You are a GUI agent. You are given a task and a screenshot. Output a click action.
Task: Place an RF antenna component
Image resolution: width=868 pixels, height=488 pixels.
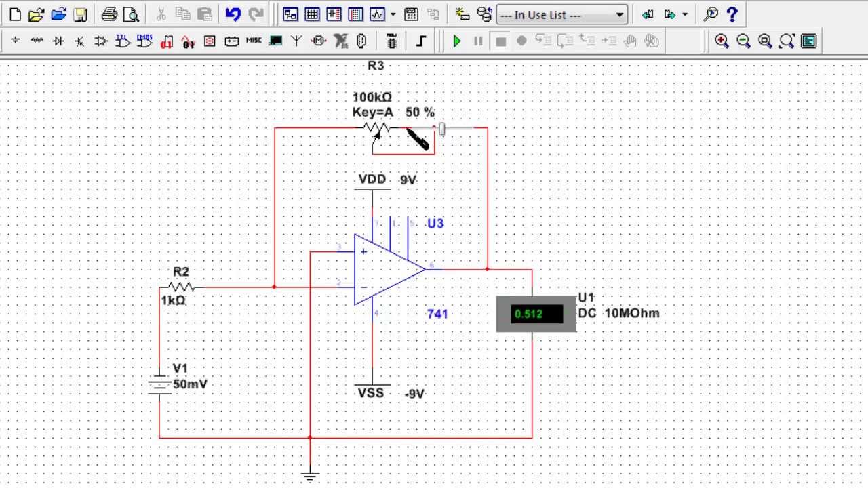tap(296, 41)
